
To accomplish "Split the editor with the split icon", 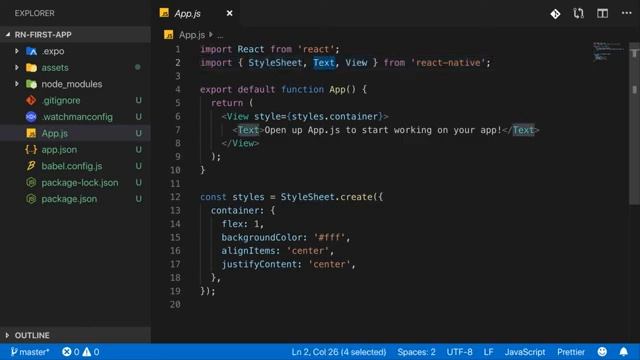I will click(602, 13).
